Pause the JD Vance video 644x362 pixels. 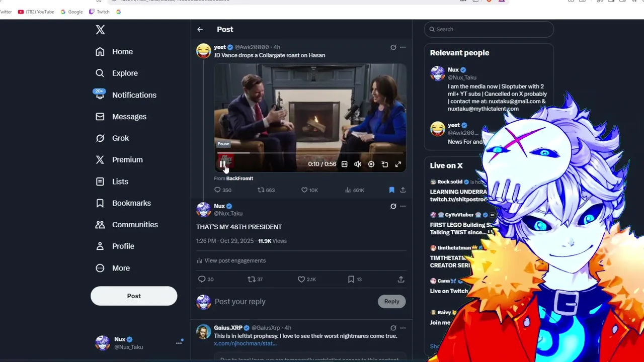[222, 164]
